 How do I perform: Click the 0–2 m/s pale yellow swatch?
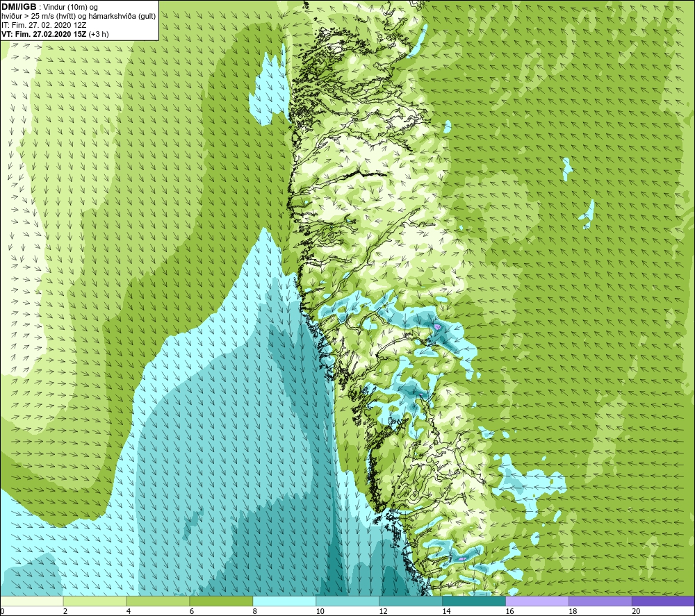pyautogui.click(x=32, y=601)
